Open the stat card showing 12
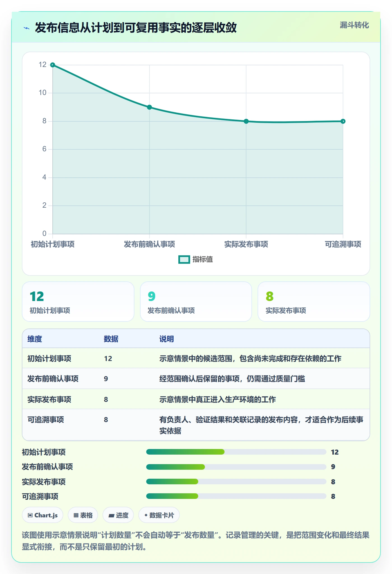This screenshot has width=392, height=574. pos(78,302)
